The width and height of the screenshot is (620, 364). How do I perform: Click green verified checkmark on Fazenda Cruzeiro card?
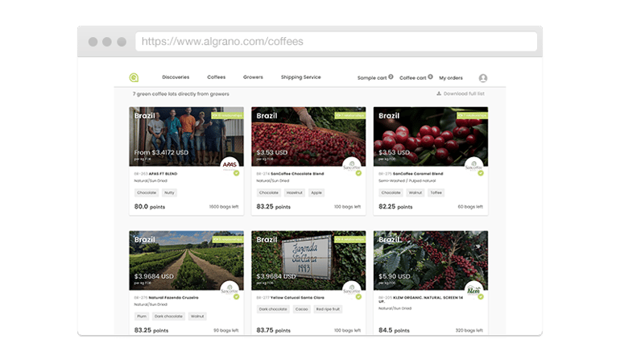tap(237, 296)
